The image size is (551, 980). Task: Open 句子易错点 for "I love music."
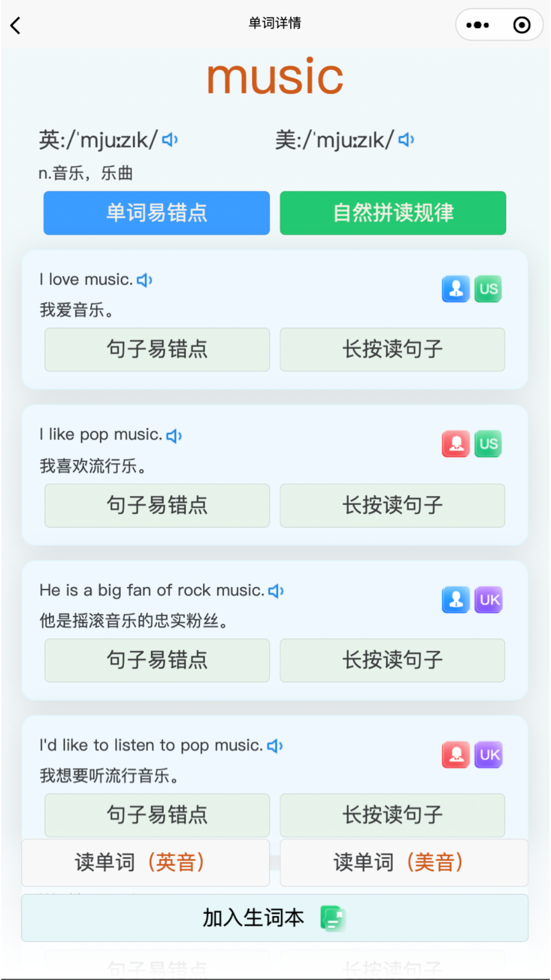click(157, 350)
